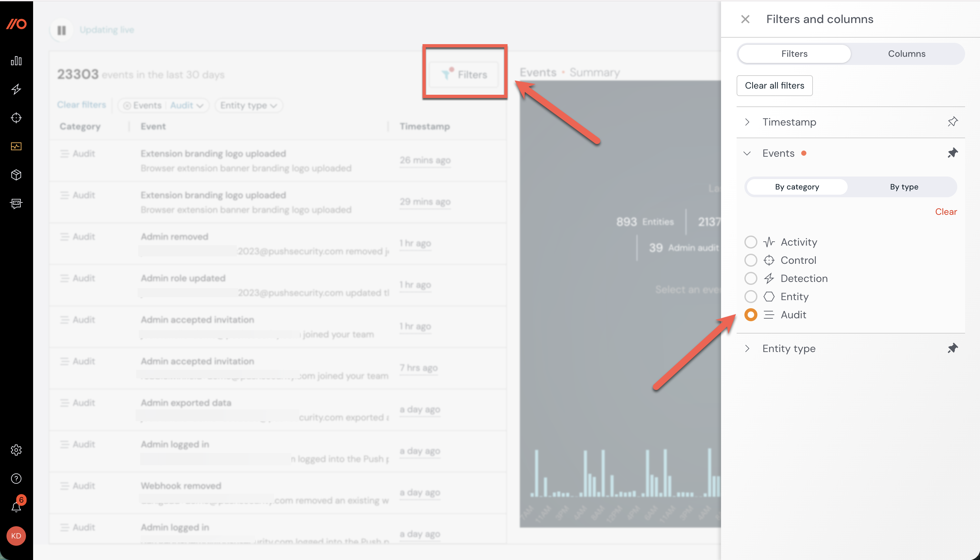This screenshot has height=560, width=980.
Task: Open the Settings gear in sidebar
Action: click(16, 450)
